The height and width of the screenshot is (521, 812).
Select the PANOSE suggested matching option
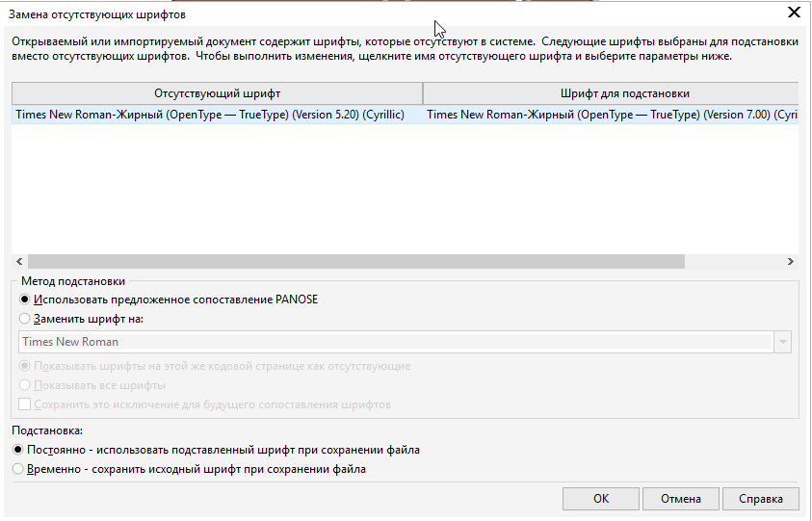pyautogui.click(x=25, y=300)
